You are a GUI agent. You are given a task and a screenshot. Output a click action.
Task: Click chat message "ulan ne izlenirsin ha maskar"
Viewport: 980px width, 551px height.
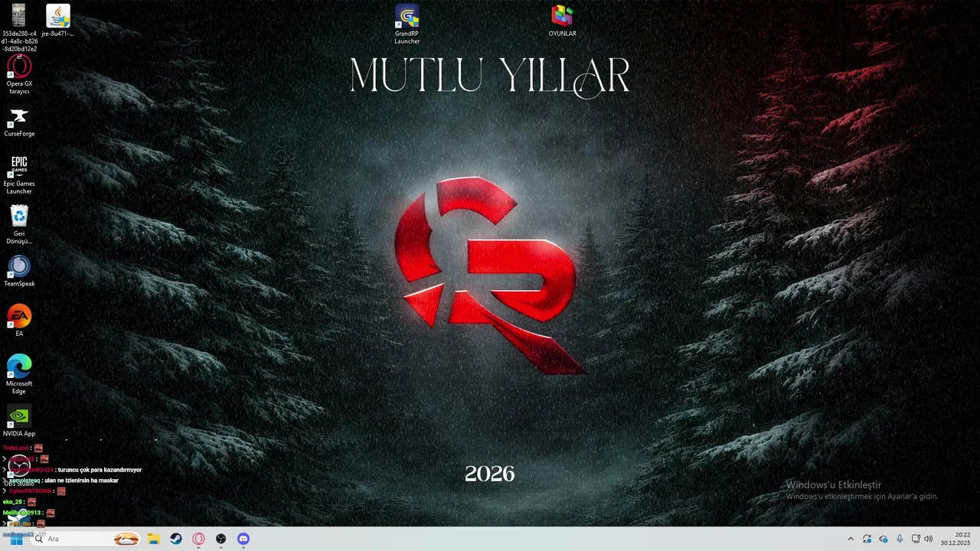(81, 481)
